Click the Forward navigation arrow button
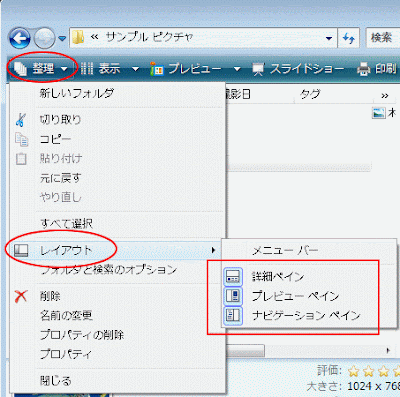 (x=45, y=39)
